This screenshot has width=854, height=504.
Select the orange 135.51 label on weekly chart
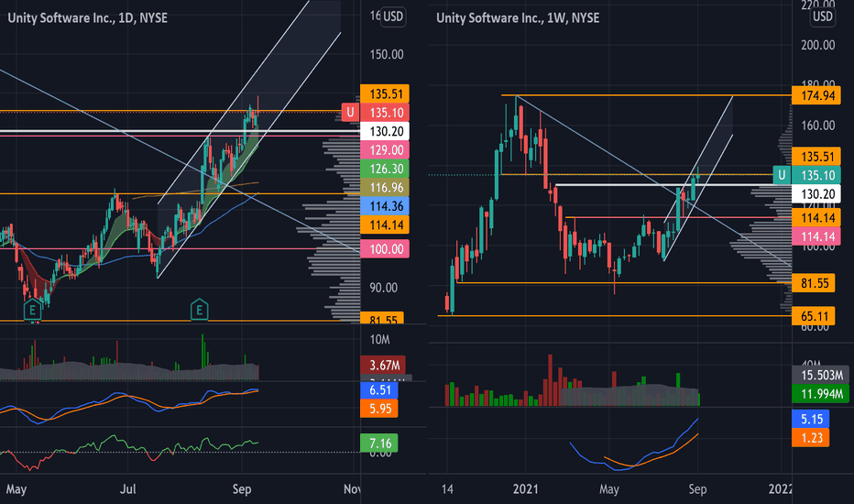pyautogui.click(x=816, y=157)
